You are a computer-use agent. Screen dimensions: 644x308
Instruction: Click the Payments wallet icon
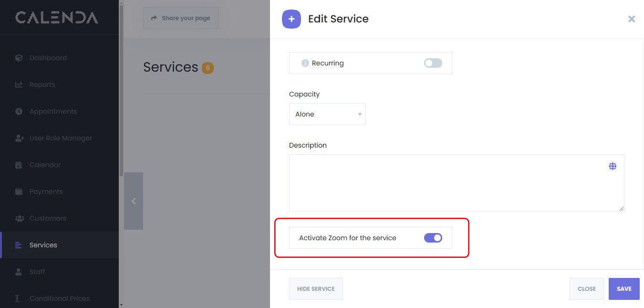click(x=19, y=191)
